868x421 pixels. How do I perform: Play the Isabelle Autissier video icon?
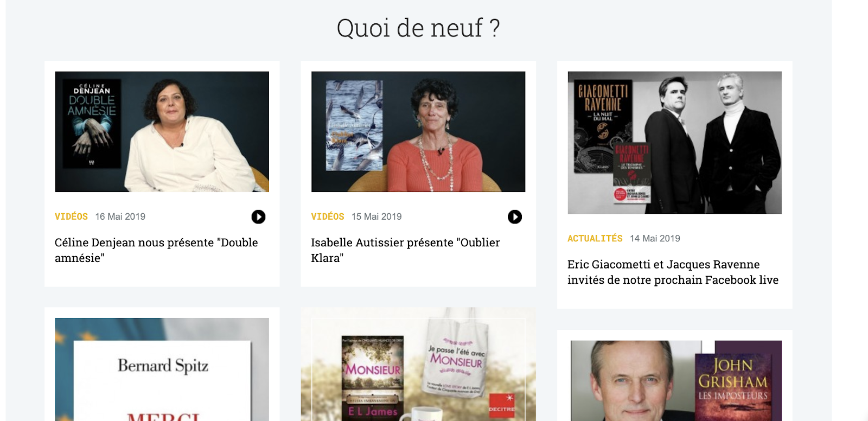515,217
